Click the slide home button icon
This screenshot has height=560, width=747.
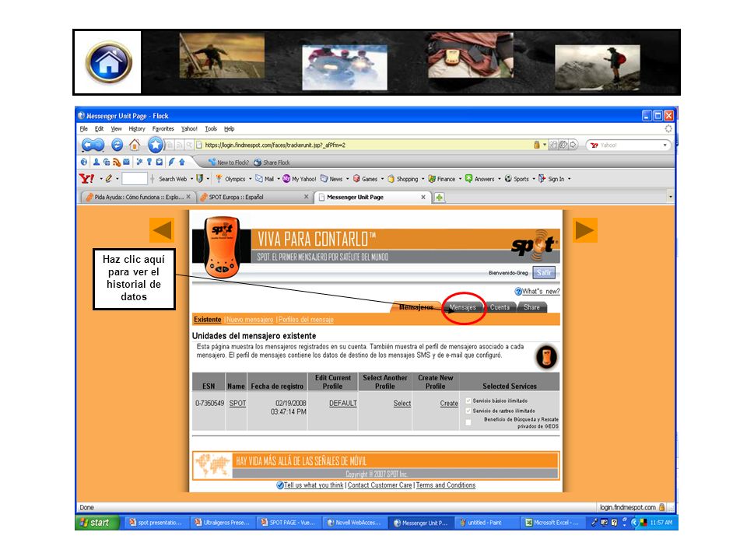[109, 62]
